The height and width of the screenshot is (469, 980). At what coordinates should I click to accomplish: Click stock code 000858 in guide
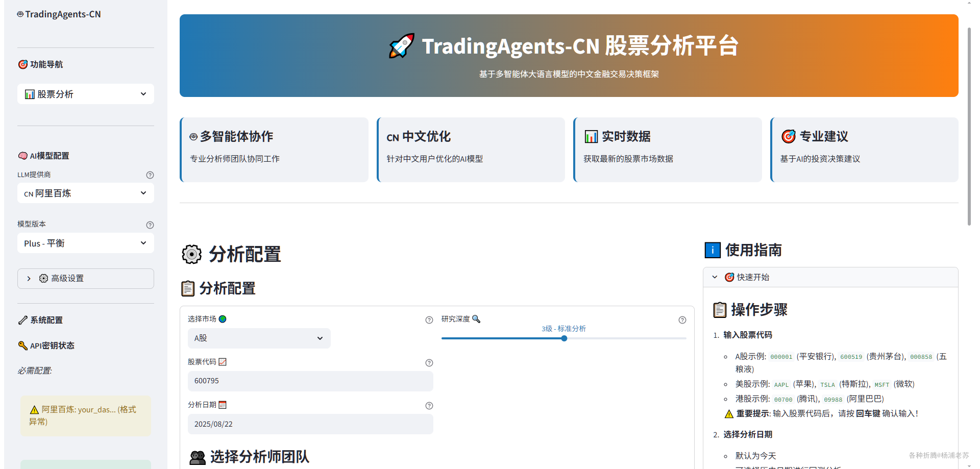921,357
